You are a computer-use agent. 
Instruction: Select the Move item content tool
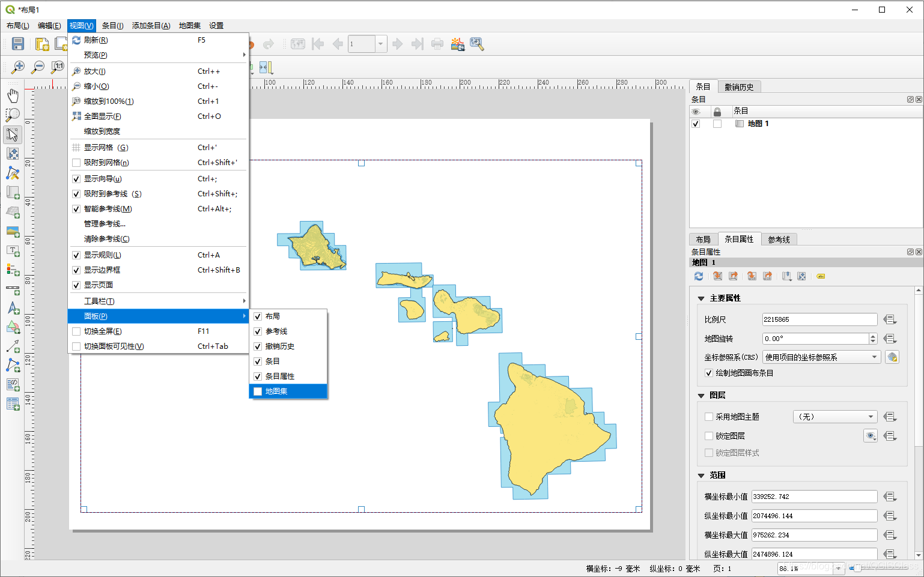13,154
